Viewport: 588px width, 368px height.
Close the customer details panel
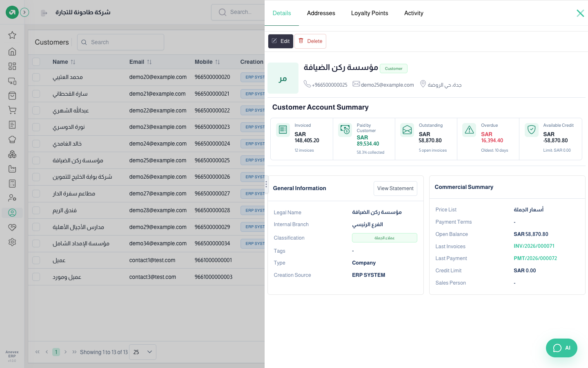pyautogui.click(x=580, y=13)
